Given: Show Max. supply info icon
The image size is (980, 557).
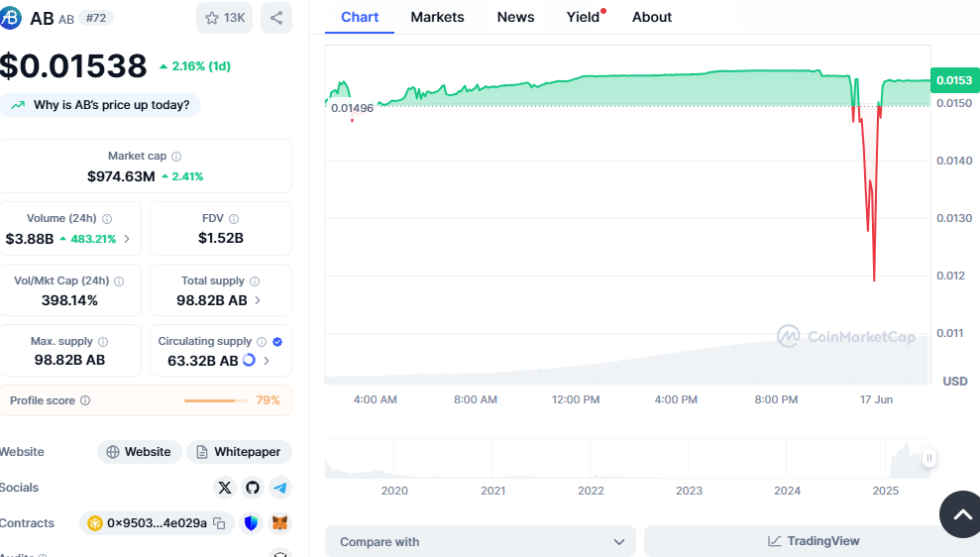Looking at the screenshot, I should [x=103, y=342].
